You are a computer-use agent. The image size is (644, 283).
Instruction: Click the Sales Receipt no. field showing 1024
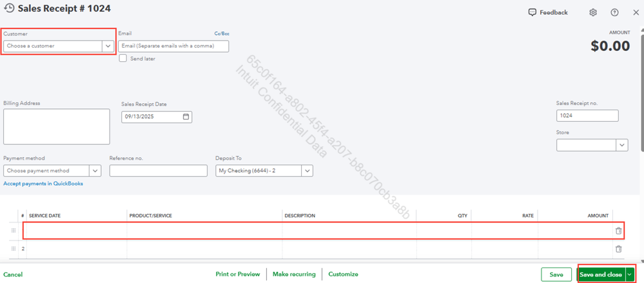click(x=587, y=116)
